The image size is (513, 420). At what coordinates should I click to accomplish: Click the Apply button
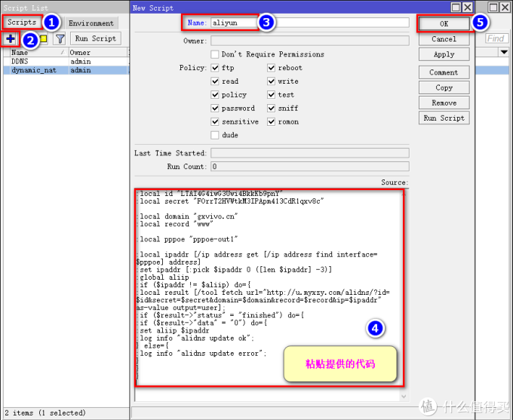pos(444,54)
